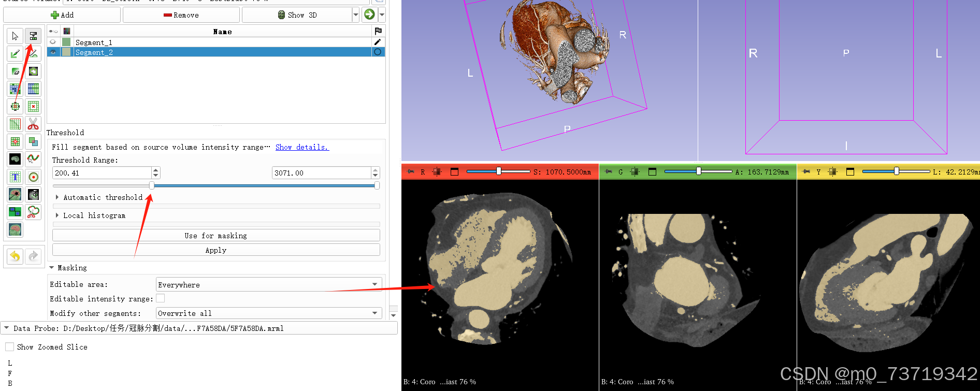Select the Logical operators effect
Viewport: 980px width, 391px height.
(33, 141)
